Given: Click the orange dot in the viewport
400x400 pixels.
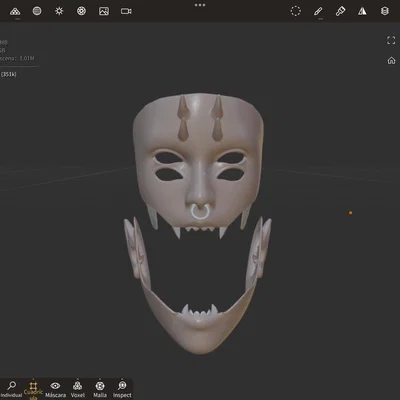Looking at the screenshot, I should tap(350, 213).
